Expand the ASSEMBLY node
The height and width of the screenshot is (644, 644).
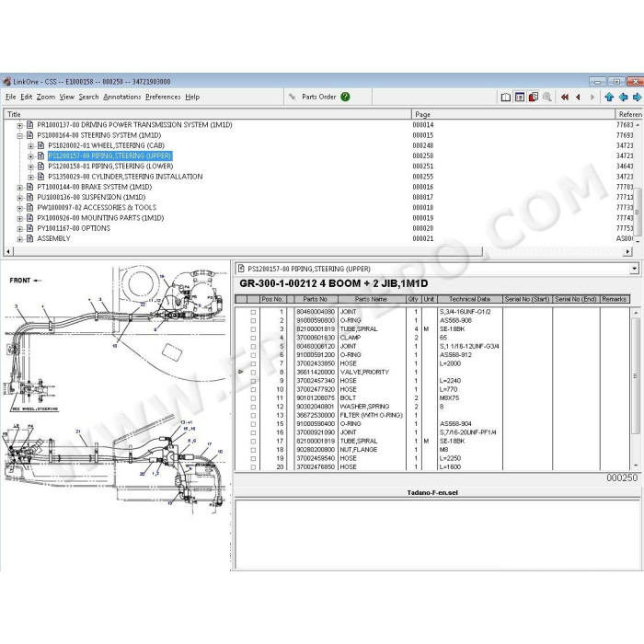(19, 239)
